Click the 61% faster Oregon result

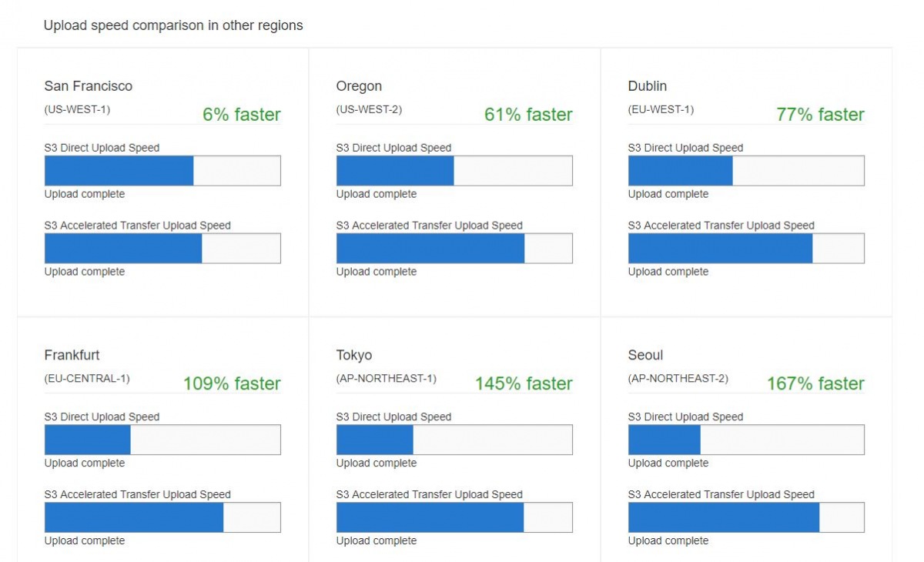[528, 115]
